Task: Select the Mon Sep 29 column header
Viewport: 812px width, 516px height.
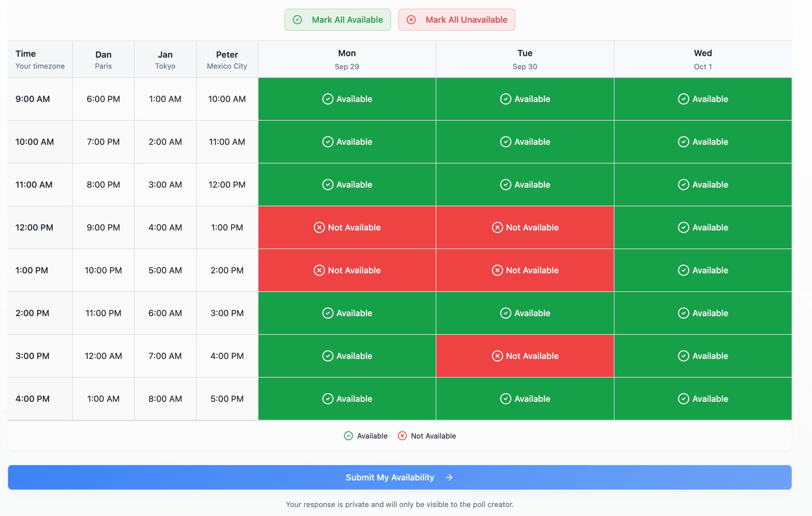Action: (347, 59)
